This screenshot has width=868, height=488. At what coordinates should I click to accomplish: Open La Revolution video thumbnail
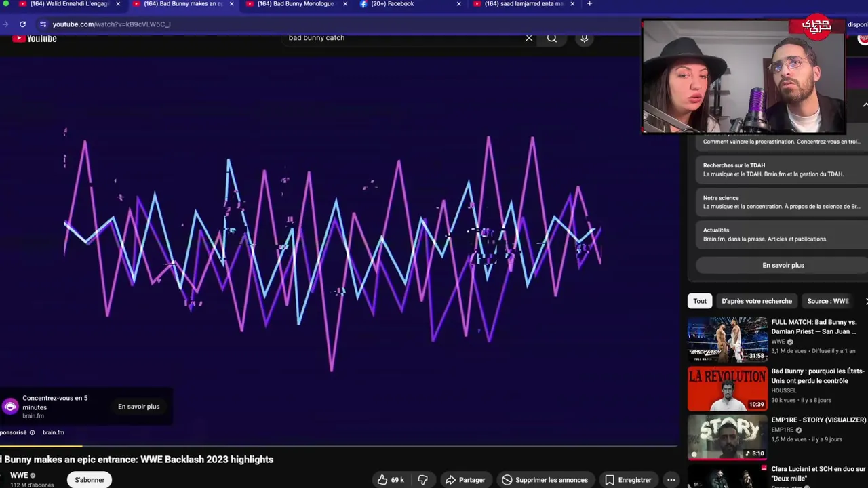728,389
